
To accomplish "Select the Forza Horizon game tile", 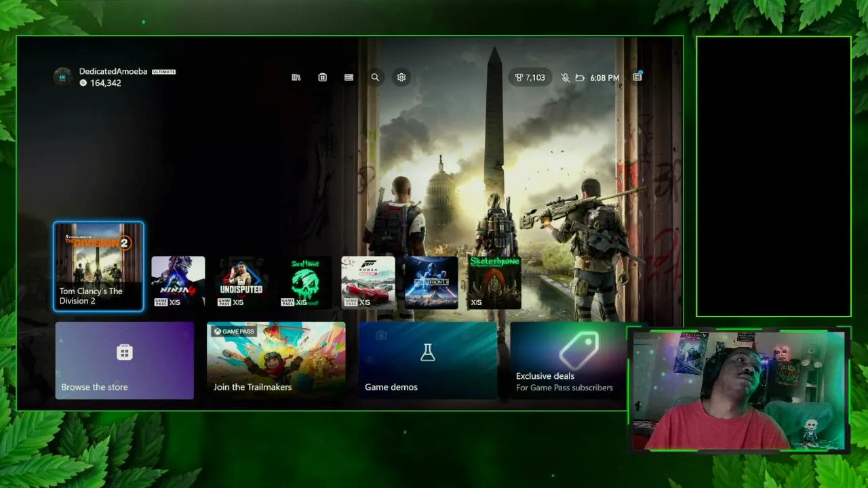I will pyautogui.click(x=368, y=283).
